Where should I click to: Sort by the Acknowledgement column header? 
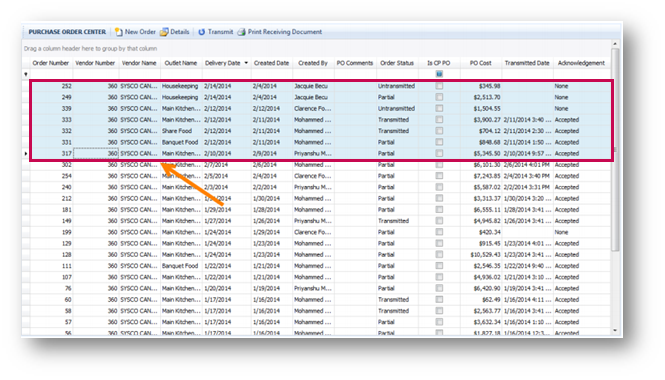[581, 63]
